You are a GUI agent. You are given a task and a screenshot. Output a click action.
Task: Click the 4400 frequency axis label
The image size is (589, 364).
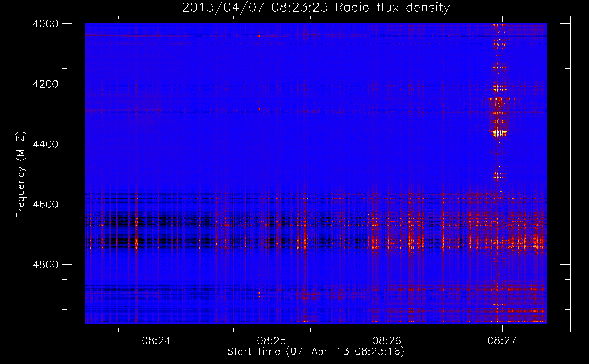coord(46,144)
